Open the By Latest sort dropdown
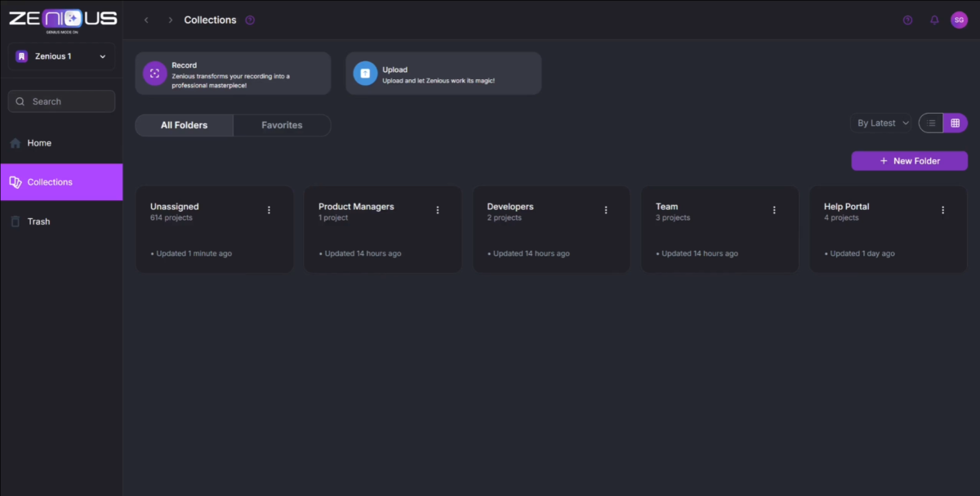 tap(881, 123)
